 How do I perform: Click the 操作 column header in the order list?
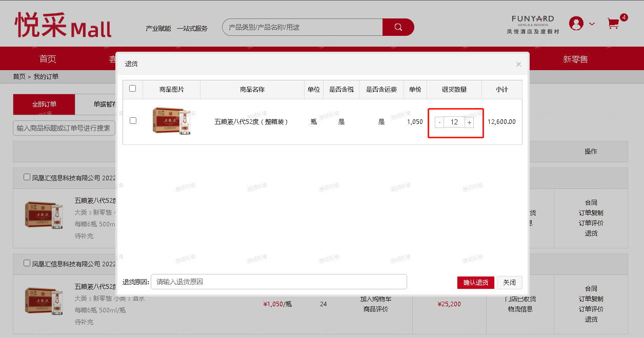[591, 152]
